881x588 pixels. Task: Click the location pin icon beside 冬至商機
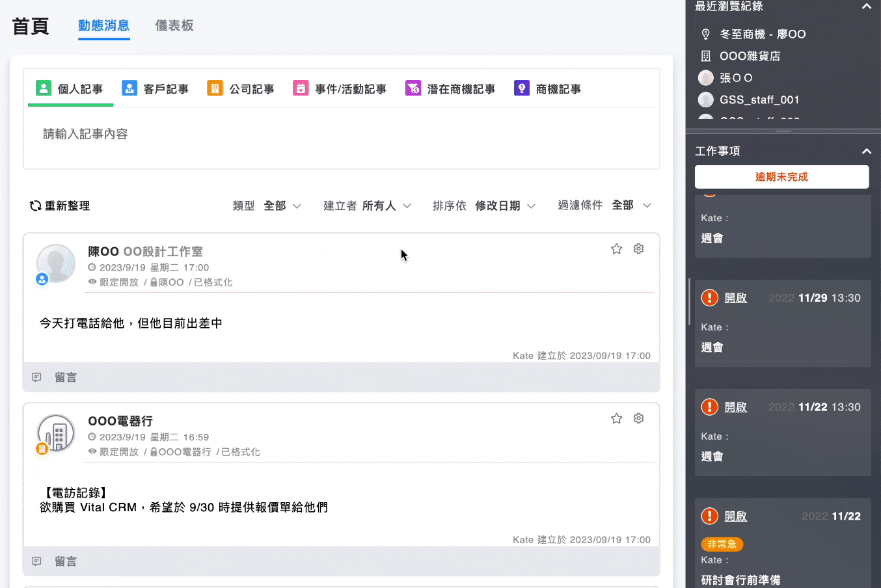pyautogui.click(x=707, y=33)
